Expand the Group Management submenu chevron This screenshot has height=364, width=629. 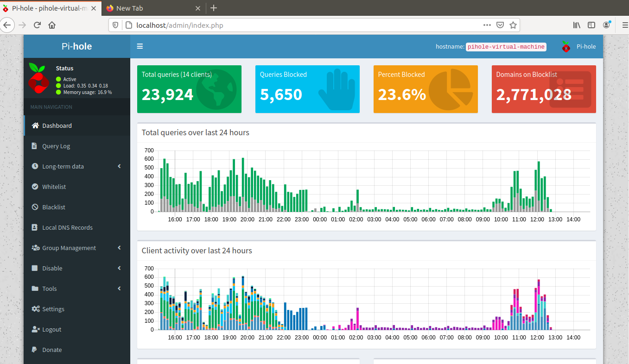point(119,248)
